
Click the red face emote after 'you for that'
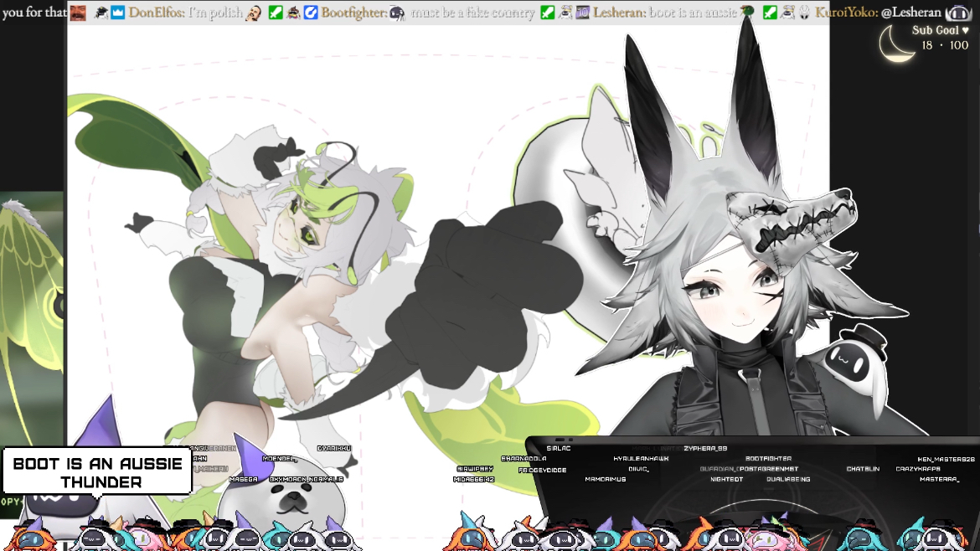(x=78, y=12)
